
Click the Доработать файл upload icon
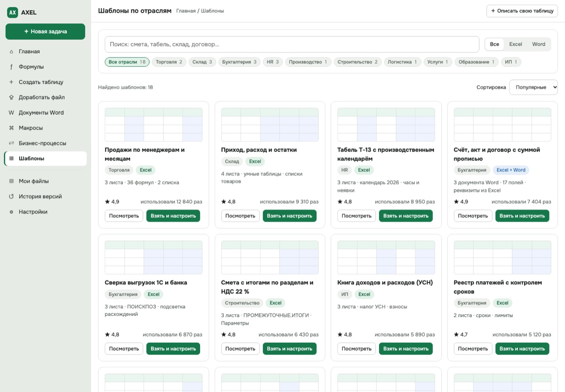click(11, 97)
